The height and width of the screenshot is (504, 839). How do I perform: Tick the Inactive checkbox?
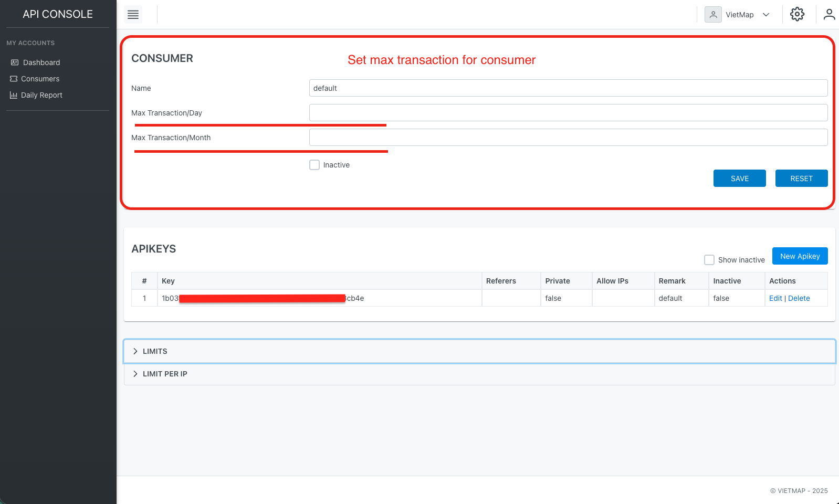tap(314, 165)
